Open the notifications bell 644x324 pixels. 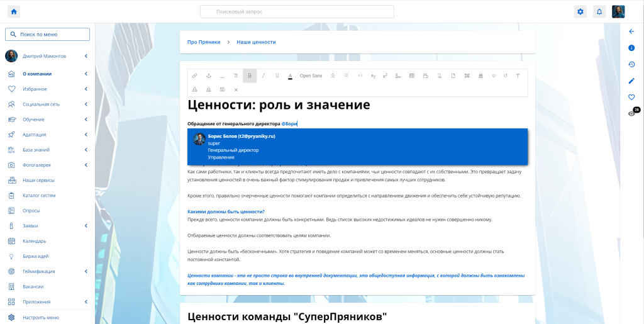coord(599,11)
